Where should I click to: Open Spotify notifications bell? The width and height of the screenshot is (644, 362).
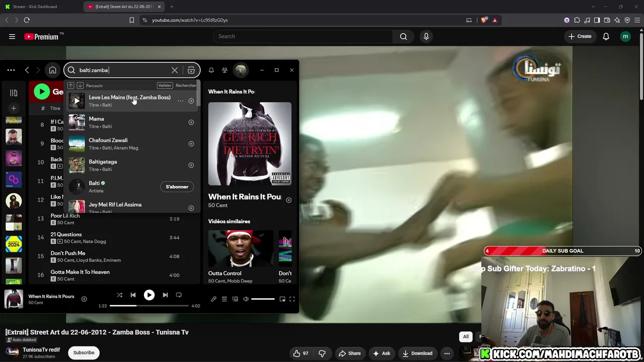(211, 70)
